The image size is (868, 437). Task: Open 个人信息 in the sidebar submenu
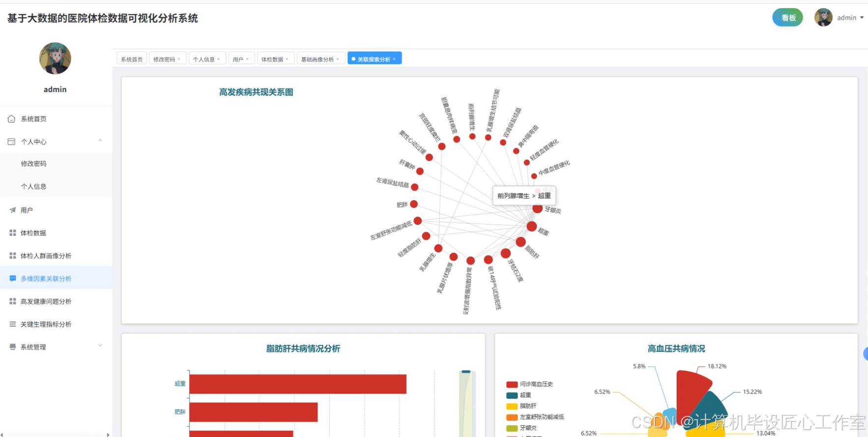coord(33,186)
